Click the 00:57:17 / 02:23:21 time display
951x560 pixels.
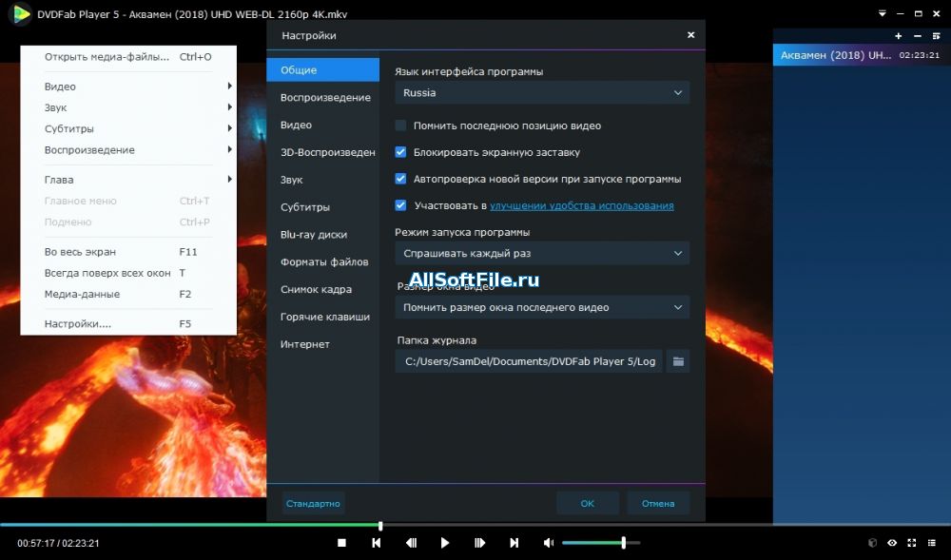[58, 543]
